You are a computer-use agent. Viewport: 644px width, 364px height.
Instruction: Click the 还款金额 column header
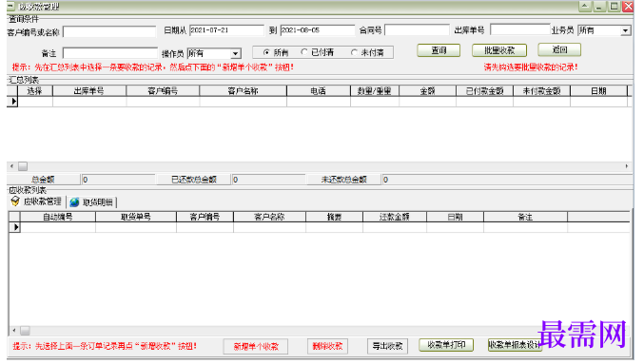point(395,217)
